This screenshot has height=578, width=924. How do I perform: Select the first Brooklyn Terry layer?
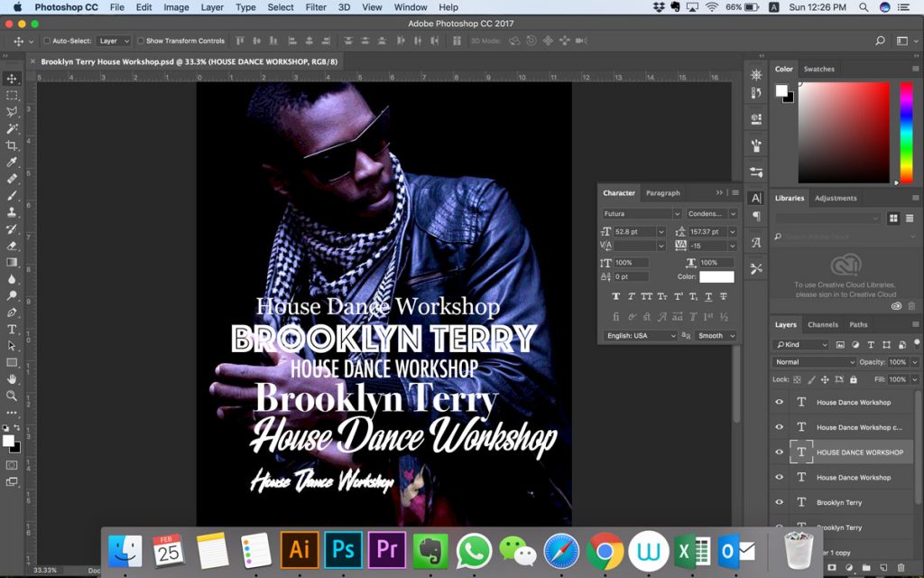839,502
